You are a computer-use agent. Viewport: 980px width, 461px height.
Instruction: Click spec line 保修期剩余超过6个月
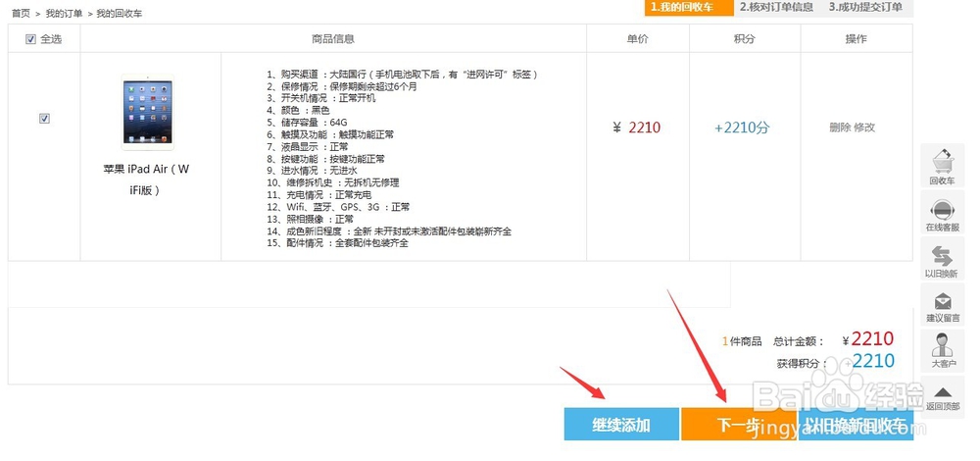342,86
